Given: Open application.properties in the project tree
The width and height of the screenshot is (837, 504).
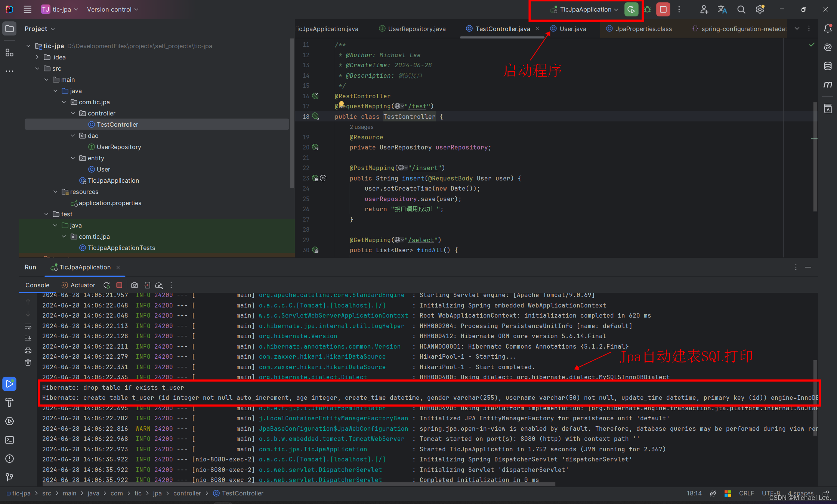Looking at the screenshot, I should tap(110, 203).
